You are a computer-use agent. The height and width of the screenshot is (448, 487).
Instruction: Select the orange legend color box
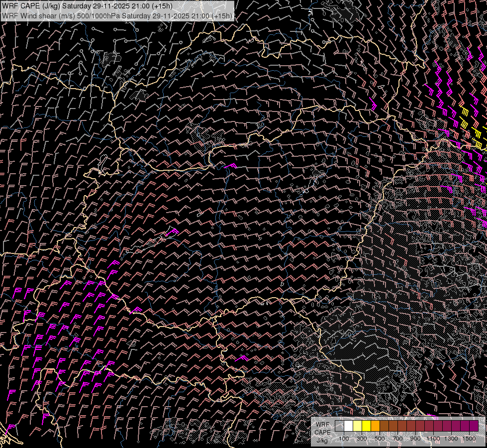coord(375,426)
